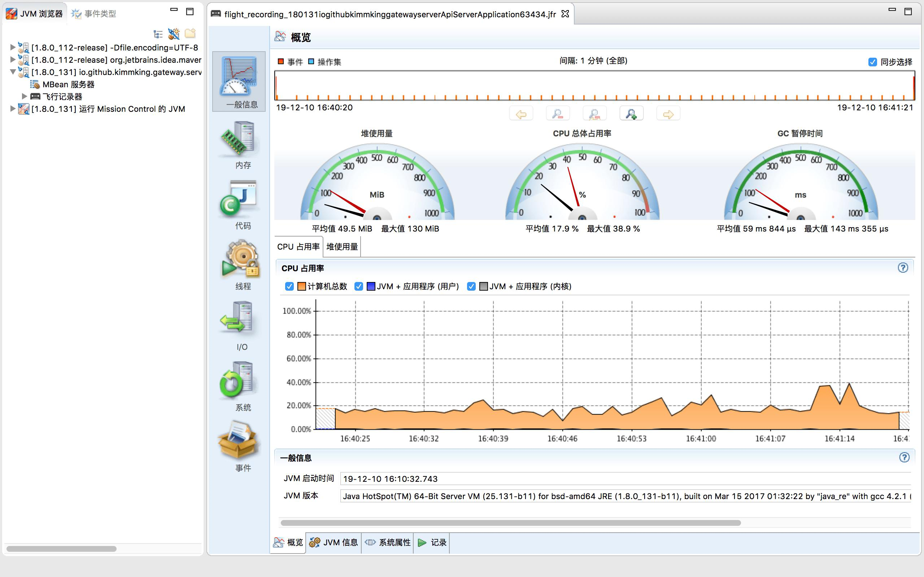Collapse the [1.8.0_131] io.github.kimmking.gateway node
924x577 pixels.
[13, 72]
